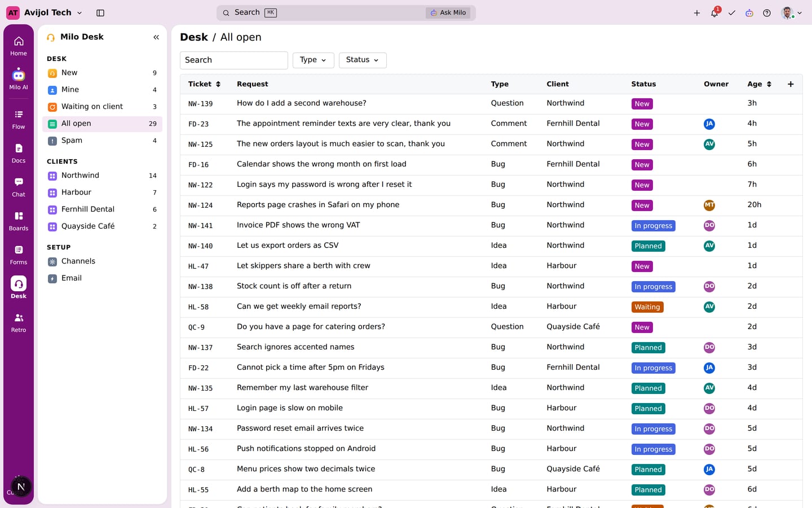Open the user avatar menu
The height and width of the screenshot is (508, 812).
pyautogui.click(x=792, y=13)
